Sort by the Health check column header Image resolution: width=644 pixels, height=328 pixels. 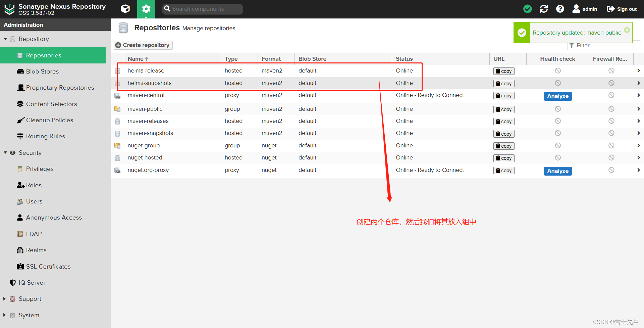tap(558, 59)
